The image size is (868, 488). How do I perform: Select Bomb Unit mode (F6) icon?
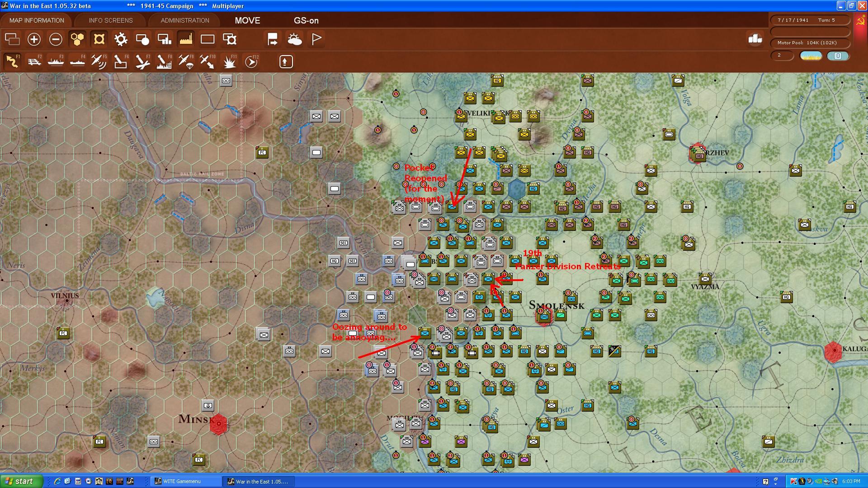click(x=121, y=61)
